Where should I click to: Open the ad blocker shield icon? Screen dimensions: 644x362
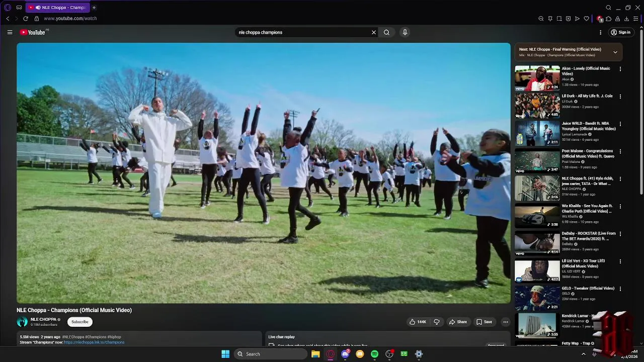point(568,19)
